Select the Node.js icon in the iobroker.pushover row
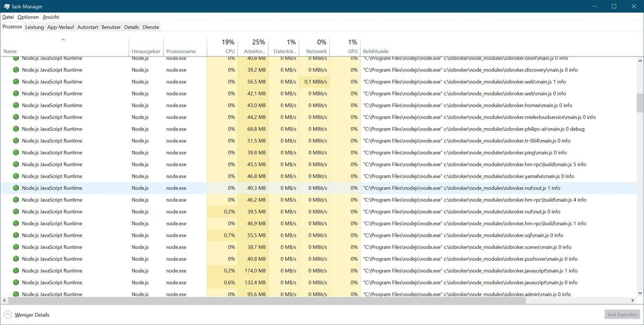 [16, 258]
